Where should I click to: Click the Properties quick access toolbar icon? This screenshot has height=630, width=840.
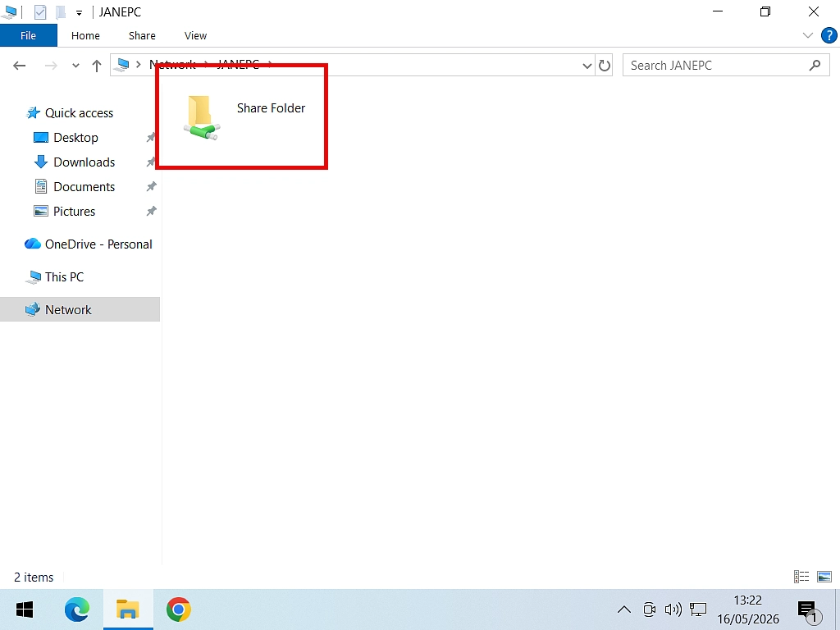click(40, 11)
